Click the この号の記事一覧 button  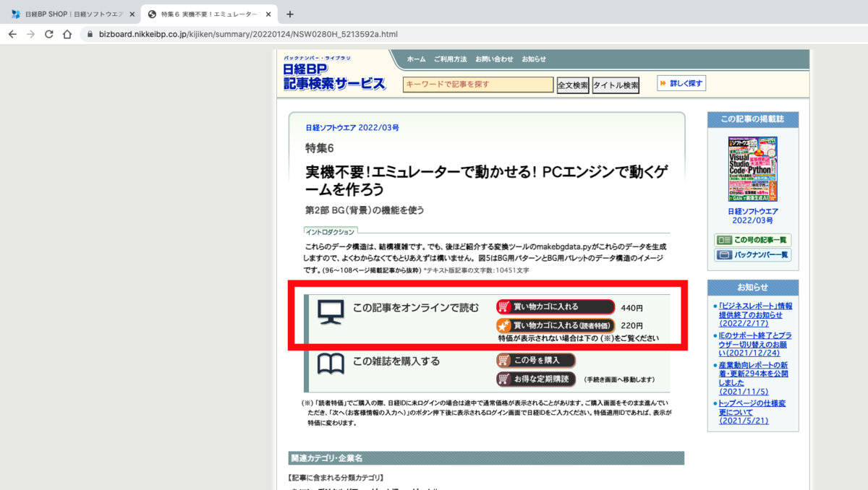pos(753,239)
